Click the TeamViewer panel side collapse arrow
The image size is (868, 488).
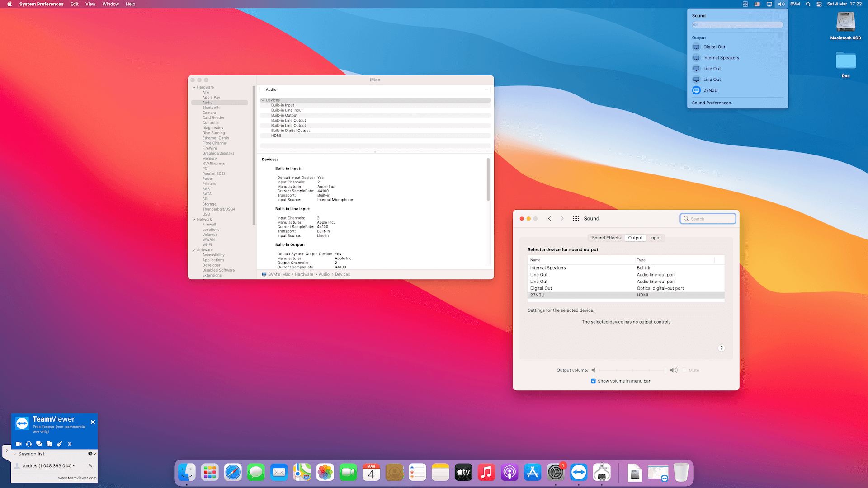click(x=7, y=450)
